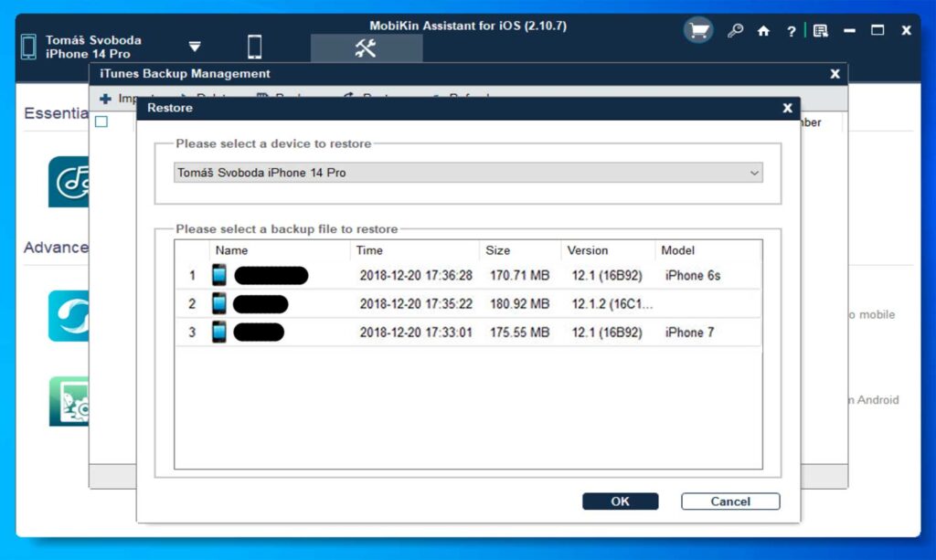Click the Import plus icon in toolbar
The height and width of the screenshot is (560, 936).
tap(106, 99)
